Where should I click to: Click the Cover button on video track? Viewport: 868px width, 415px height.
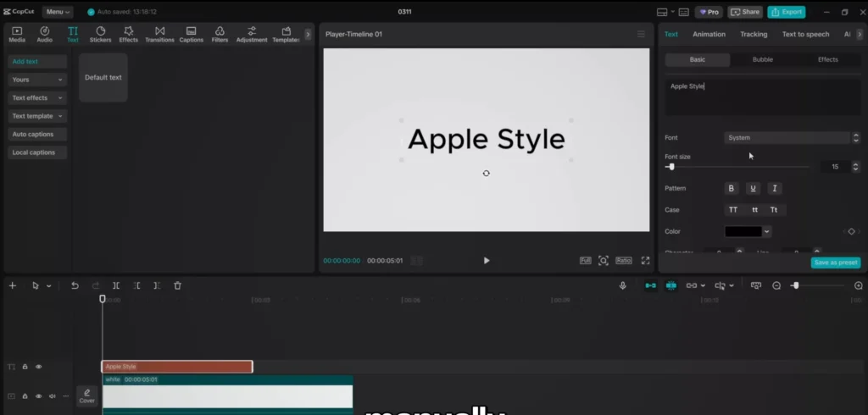[x=87, y=396]
